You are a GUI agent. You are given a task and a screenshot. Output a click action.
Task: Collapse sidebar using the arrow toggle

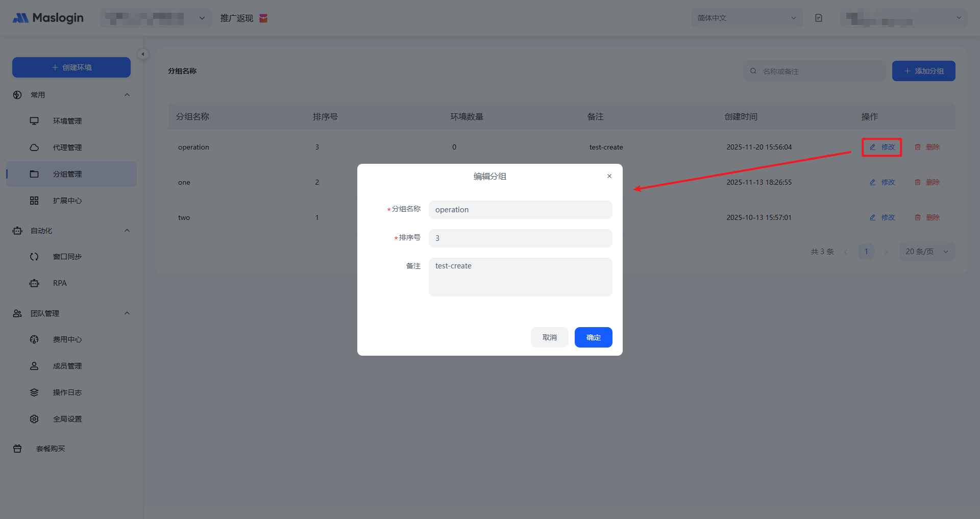[143, 54]
